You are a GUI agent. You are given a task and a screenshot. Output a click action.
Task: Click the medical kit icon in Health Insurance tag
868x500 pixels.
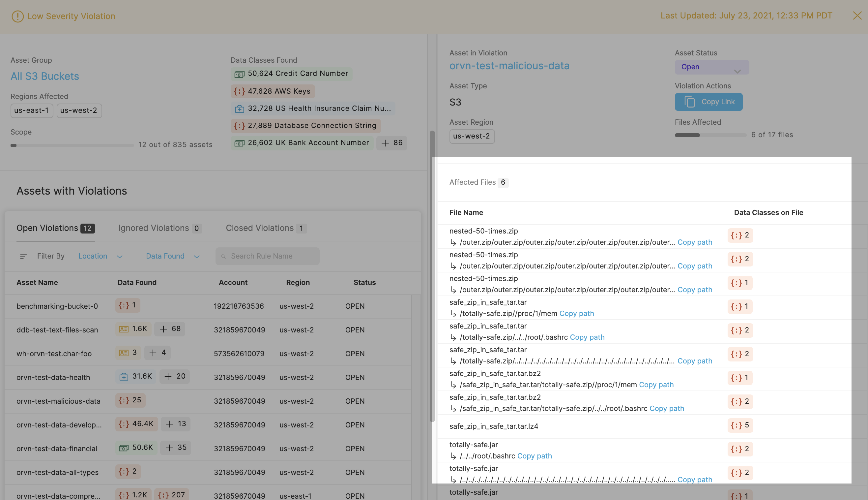coord(239,109)
